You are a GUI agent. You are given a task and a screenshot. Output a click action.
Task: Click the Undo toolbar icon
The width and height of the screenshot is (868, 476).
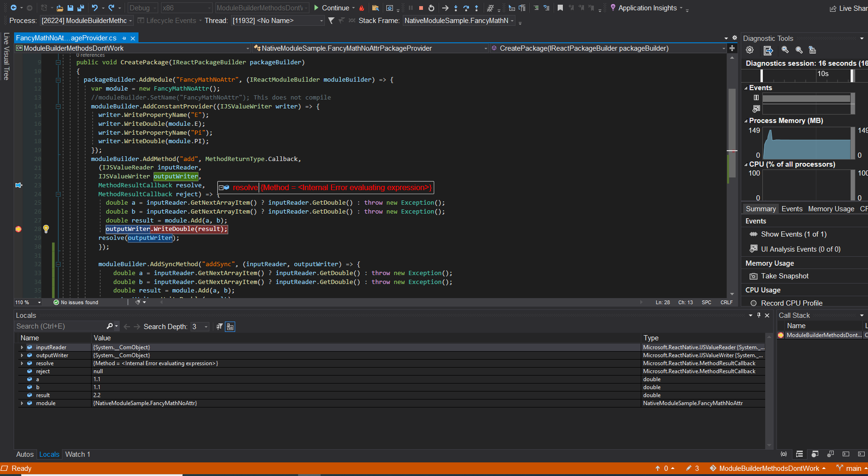click(x=95, y=8)
